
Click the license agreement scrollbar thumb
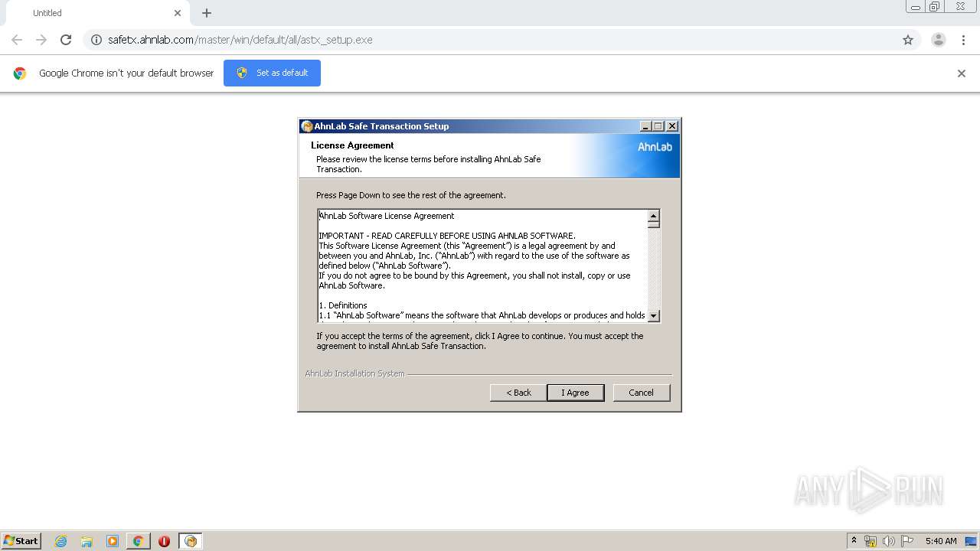[x=654, y=225]
